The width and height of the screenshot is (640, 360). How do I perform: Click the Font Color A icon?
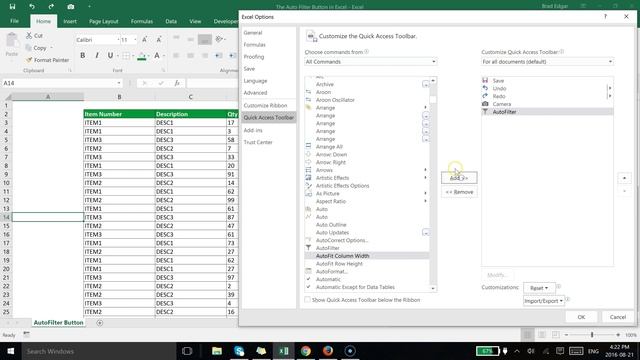(x=157, y=56)
